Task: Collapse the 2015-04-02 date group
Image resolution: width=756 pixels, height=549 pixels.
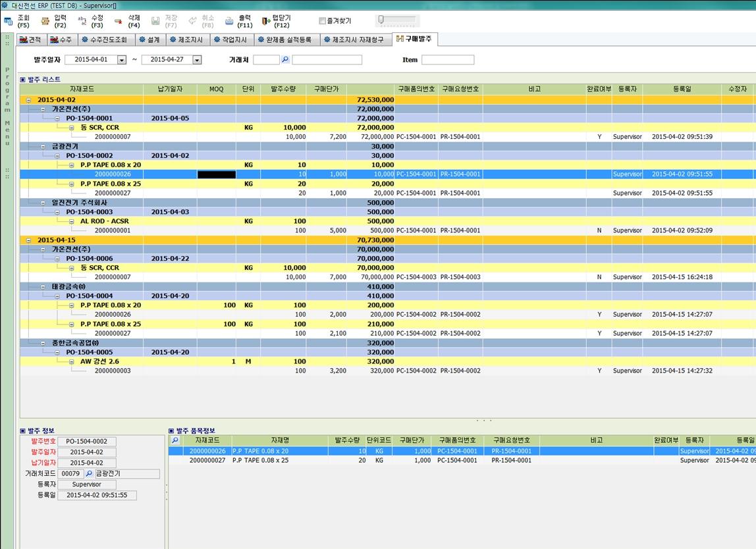Action: click(x=28, y=100)
